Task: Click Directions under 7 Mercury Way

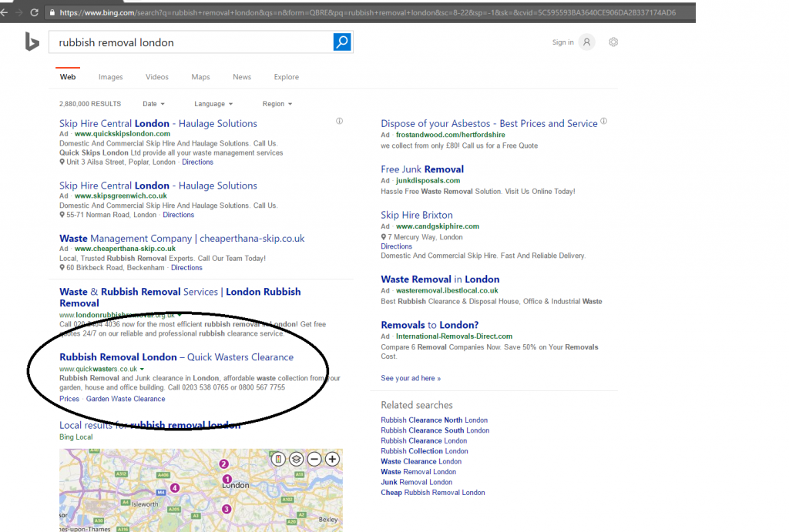Action: tap(396, 246)
